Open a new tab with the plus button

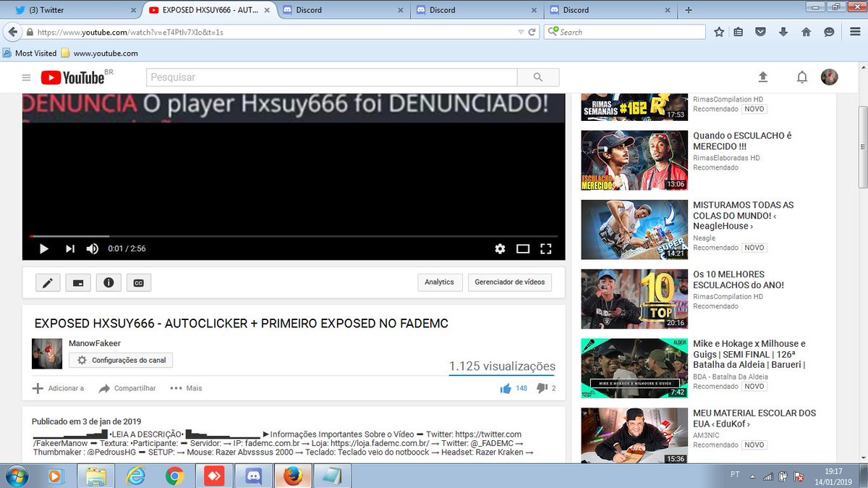point(689,10)
